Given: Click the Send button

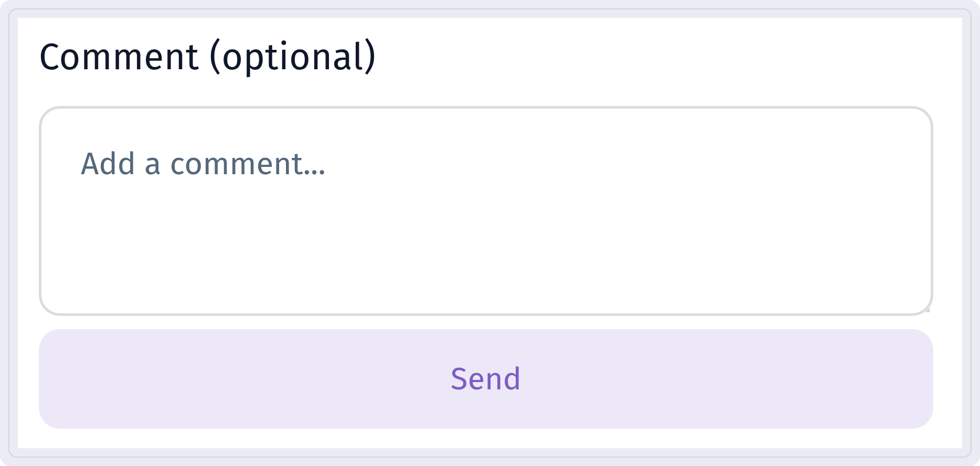Looking at the screenshot, I should click(486, 379).
